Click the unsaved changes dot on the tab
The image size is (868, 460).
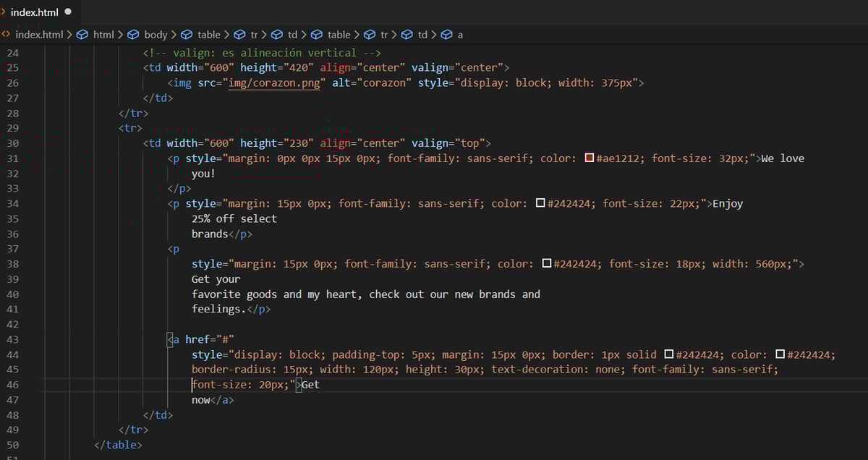66,11
